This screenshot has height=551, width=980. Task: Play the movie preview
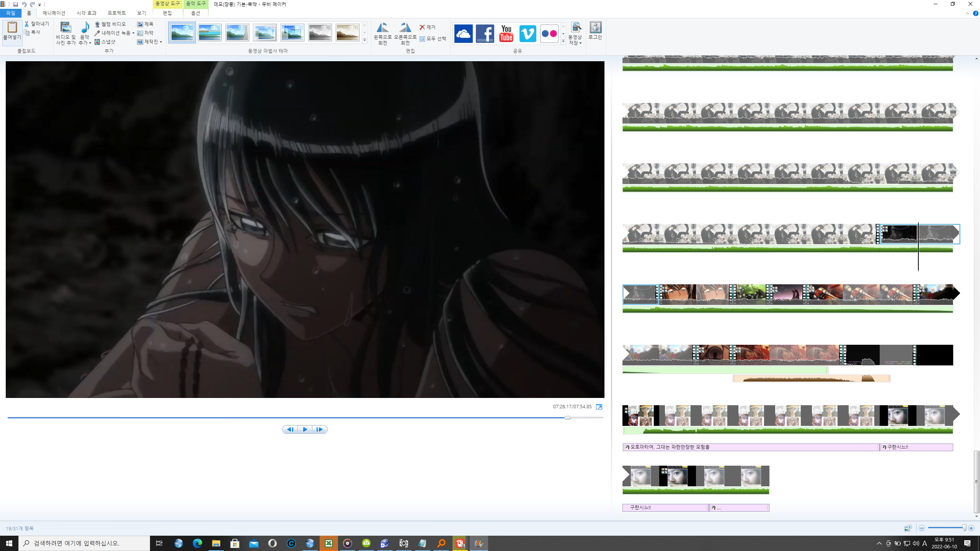(x=305, y=429)
